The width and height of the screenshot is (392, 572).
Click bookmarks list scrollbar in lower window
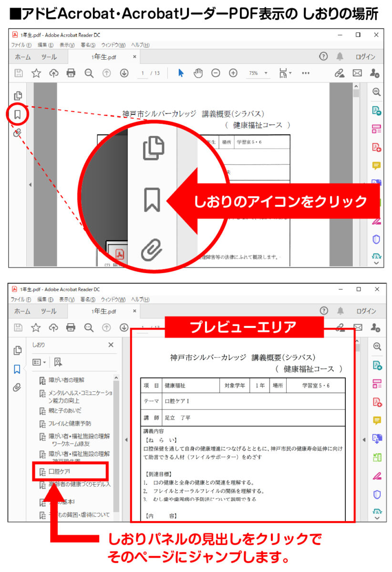[116, 448]
